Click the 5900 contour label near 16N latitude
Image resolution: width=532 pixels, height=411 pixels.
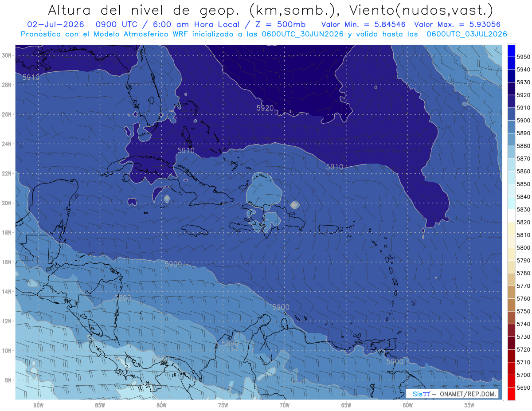pos(173,264)
